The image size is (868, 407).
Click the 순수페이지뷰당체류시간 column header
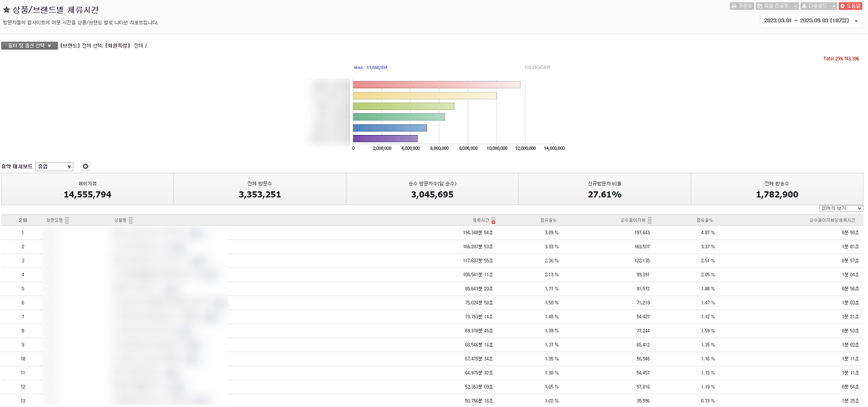click(x=832, y=220)
